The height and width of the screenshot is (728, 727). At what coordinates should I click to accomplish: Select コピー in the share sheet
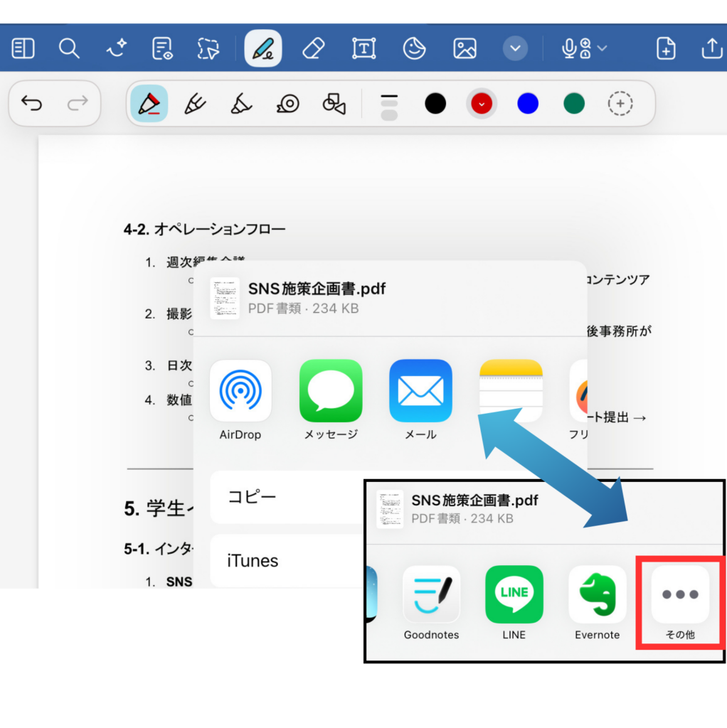[x=285, y=496]
